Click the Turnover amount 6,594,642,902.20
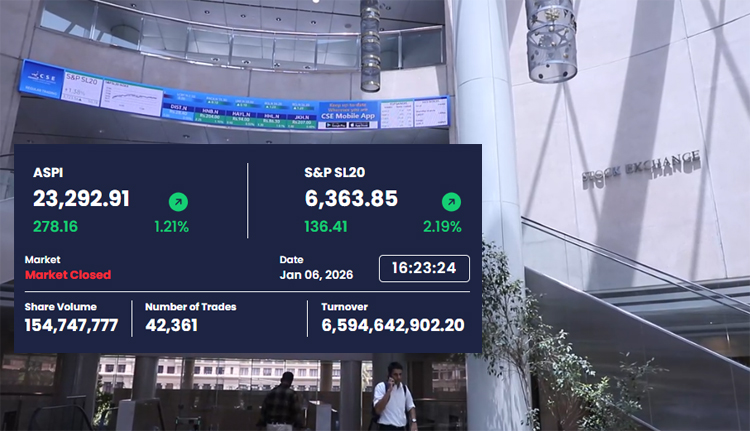Image resolution: width=750 pixels, height=431 pixels. (x=393, y=325)
